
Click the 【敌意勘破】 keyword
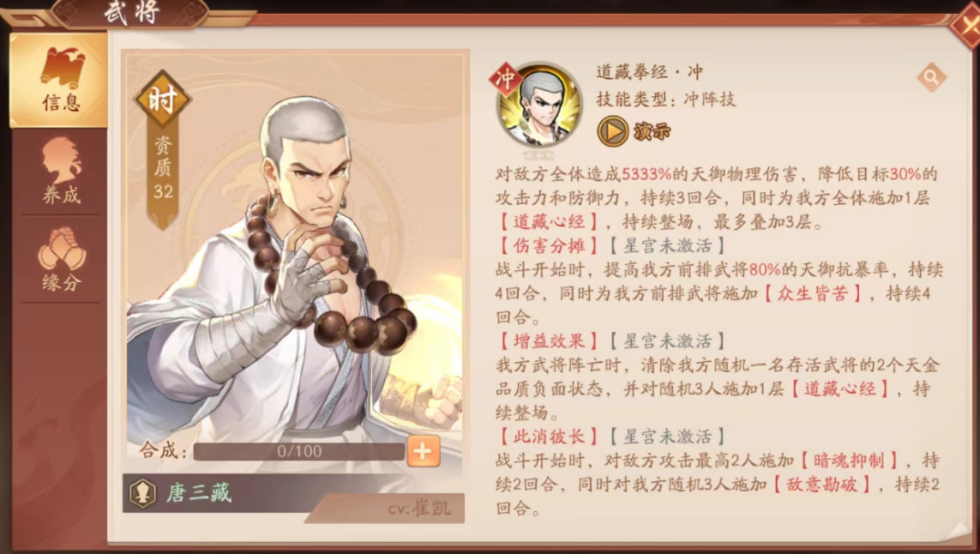coord(821,485)
